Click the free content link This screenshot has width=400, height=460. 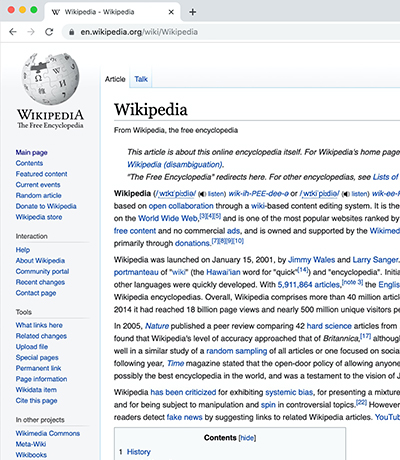click(x=135, y=231)
